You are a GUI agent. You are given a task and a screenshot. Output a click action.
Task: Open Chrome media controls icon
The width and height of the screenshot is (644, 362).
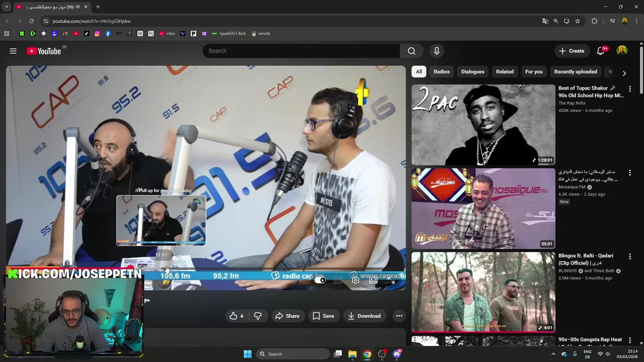tap(612, 21)
